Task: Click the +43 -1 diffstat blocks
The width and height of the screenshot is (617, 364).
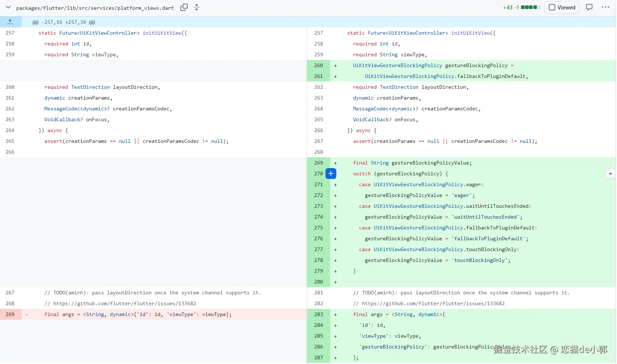Action: pyautogui.click(x=530, y=7)
